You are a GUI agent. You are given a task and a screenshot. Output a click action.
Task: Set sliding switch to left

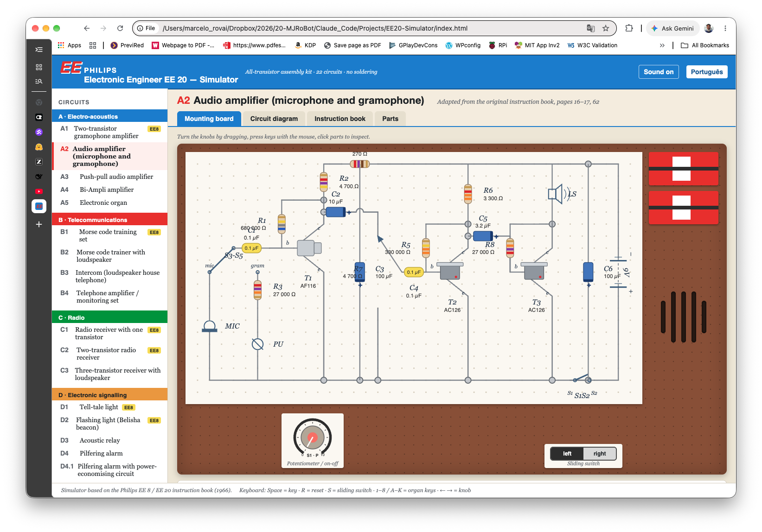pyautogui.click(x=567, y=454)
